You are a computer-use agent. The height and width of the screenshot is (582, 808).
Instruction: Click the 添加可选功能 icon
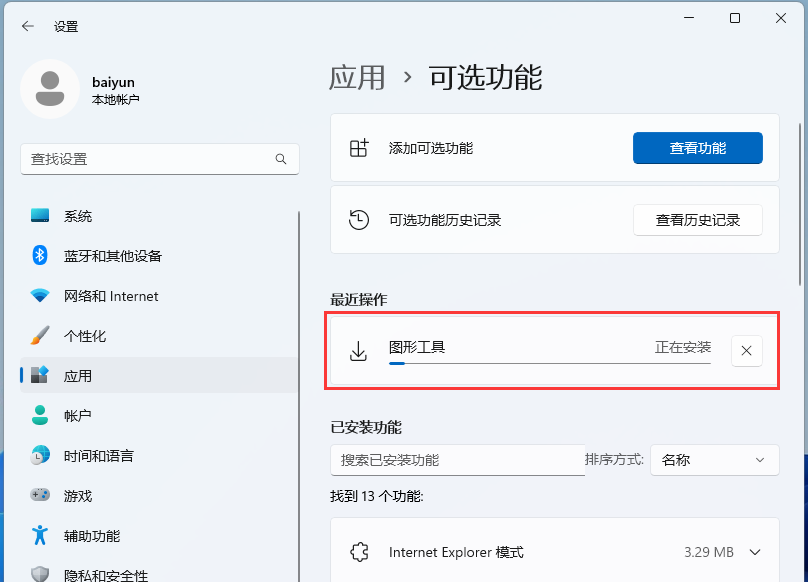358,147
